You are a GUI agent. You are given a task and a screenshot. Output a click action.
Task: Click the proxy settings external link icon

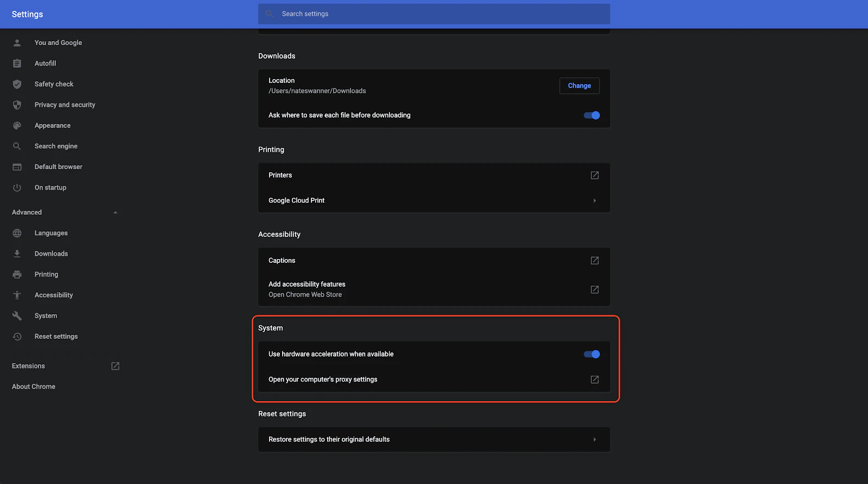point(595,379)
